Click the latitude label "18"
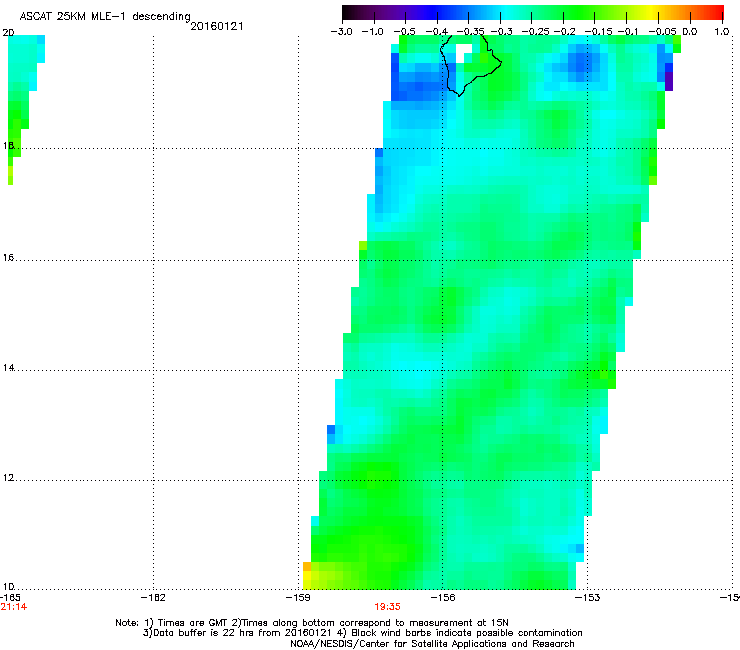This screenshot has height=650, width=740. [x=8, y=145]
